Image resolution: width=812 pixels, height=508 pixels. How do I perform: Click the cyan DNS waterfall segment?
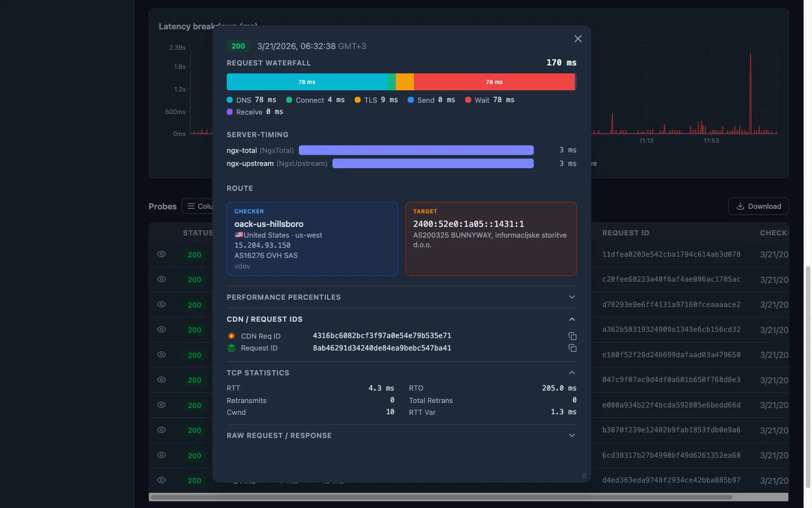(x=307, y=82)
